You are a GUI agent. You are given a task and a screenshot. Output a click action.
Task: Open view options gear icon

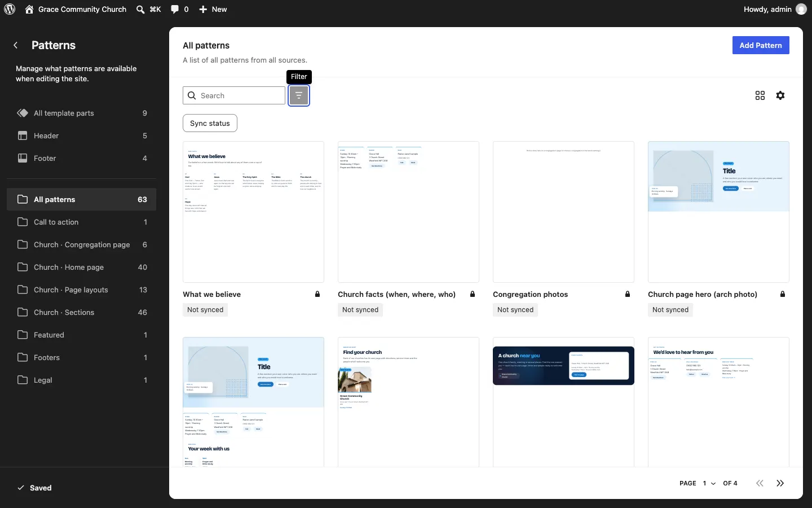tap(780, 95)
